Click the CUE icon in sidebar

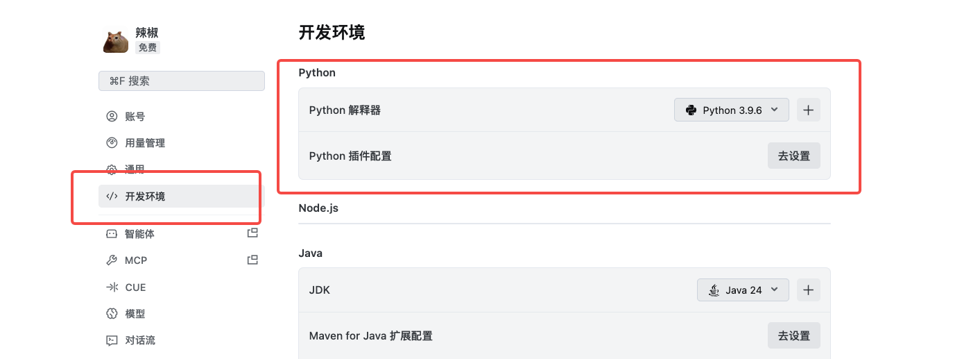click(112, 287)
